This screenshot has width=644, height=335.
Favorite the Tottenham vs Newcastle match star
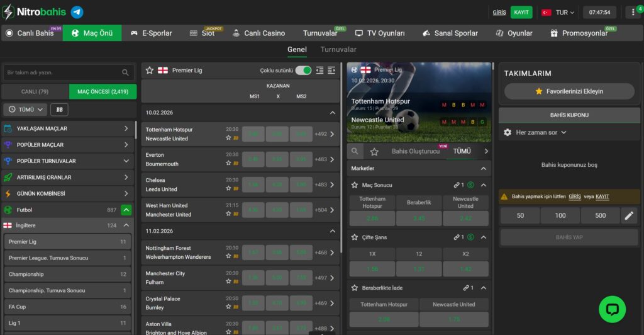tap(229, 138)
